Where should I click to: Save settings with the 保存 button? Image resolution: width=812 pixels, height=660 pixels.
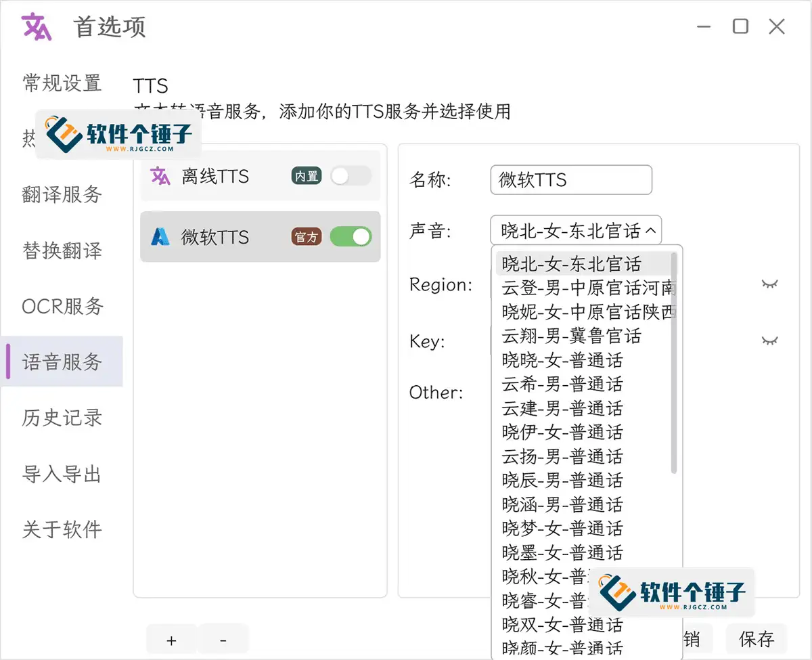coord(757,638)
